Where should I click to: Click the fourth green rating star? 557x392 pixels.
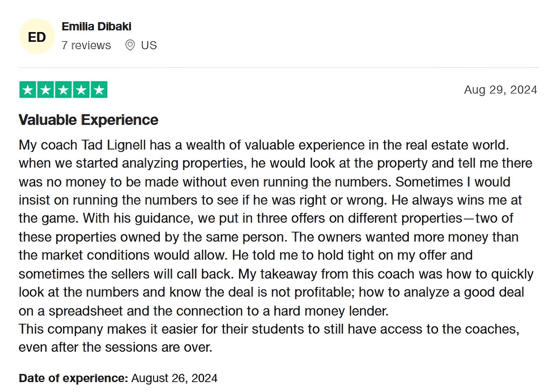click(81, 90)
